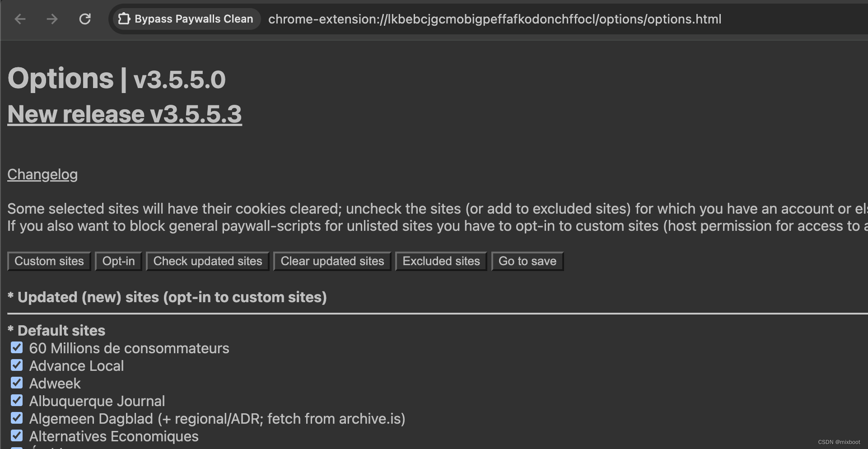Toggle Algemeen Dagblad checkbox
This screenshot has width=868, height=449.
[x=17, y=418]
